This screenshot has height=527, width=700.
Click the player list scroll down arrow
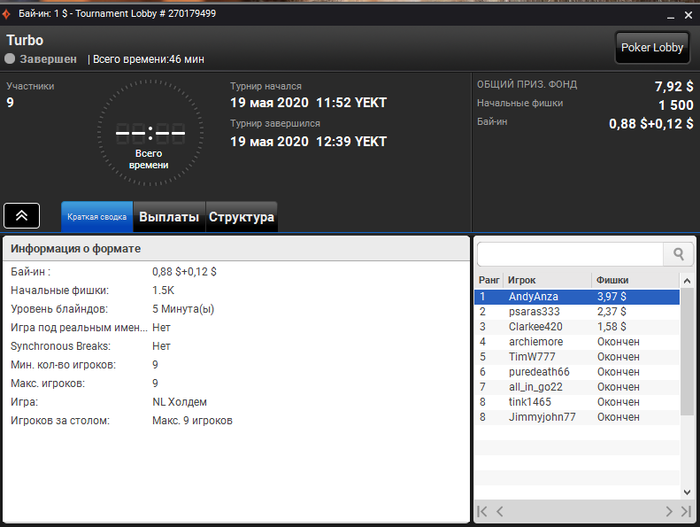pos(687,492)
